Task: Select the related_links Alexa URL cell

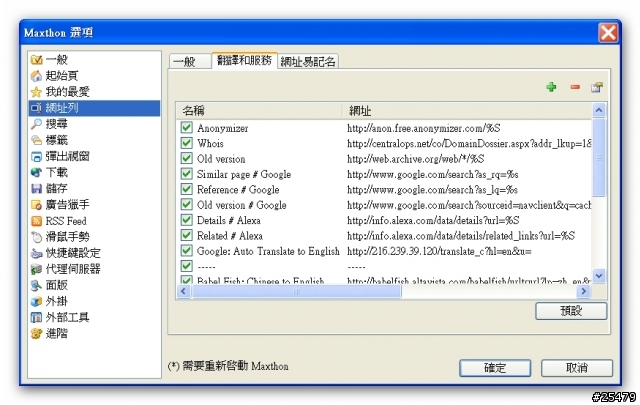Action: point(461,236)
